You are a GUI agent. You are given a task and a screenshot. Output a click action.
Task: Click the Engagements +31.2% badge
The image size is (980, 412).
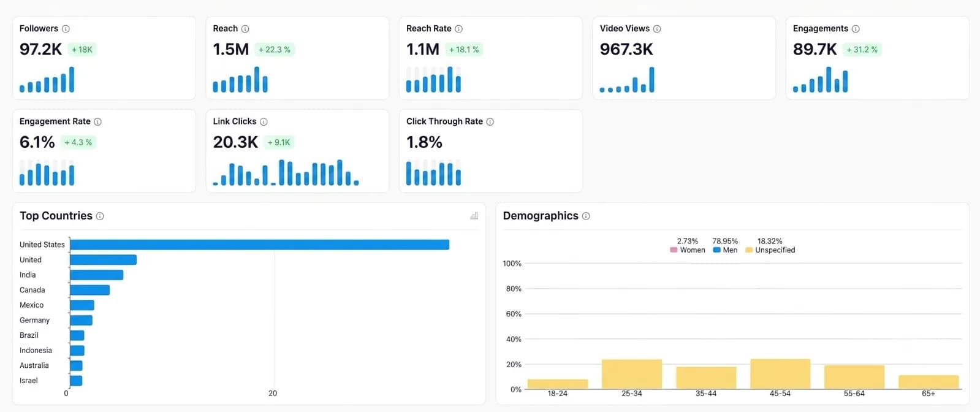[x=862, y=50]
